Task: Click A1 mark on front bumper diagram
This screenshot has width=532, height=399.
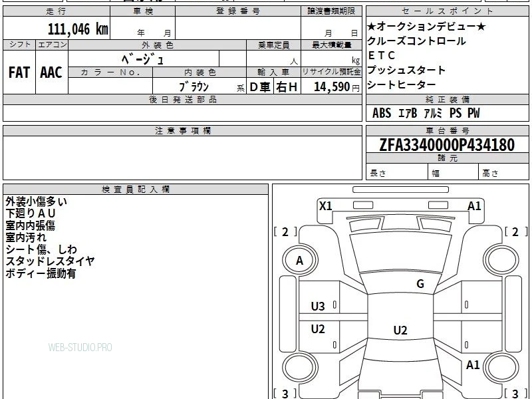Action: tap(474, 206)
